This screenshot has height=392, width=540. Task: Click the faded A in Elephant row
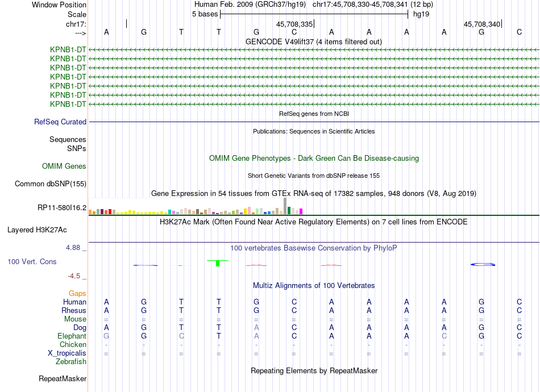click(256, 336)
